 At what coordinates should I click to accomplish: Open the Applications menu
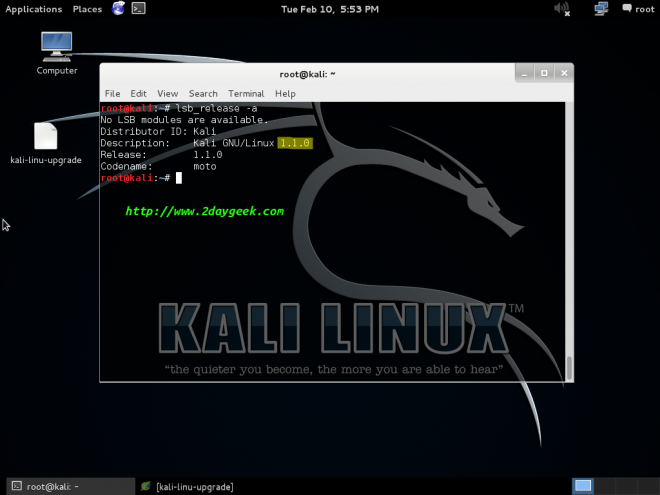tap(34, 9)
